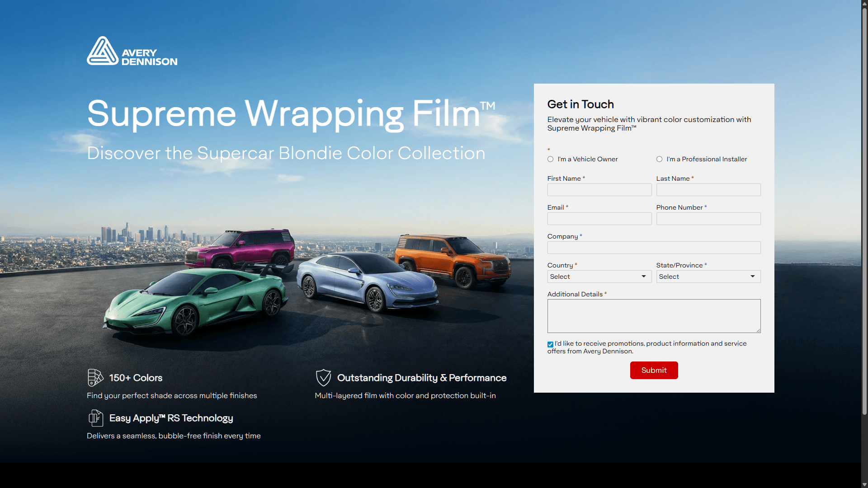Image resolution: width=868 pixels, height=488 pixels.
Task: Click 'Multi-layered film with color and protection built-in'
Action: pos(405,395)
